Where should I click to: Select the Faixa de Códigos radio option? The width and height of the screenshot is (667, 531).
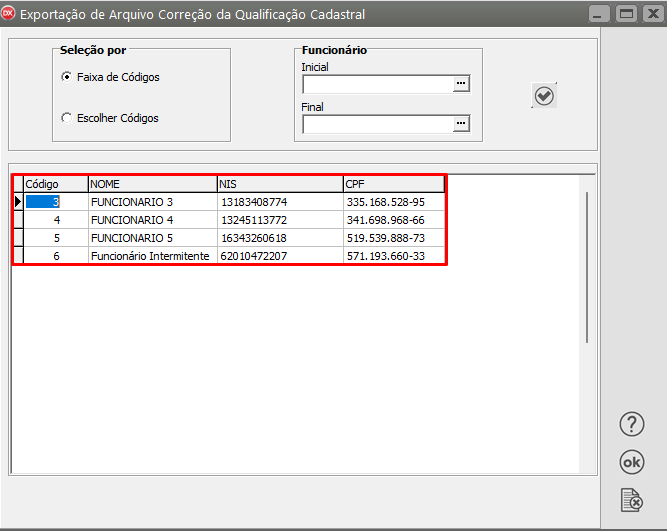tap(67, 77)
